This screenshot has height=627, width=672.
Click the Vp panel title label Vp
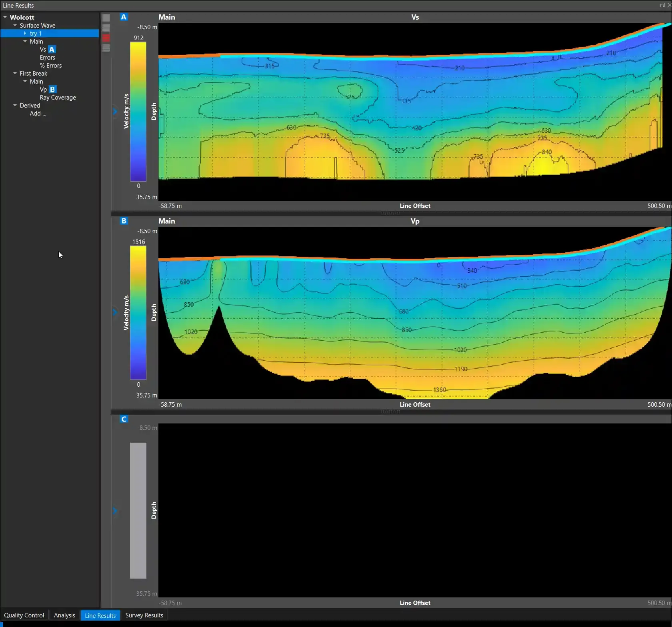[415, 221]
